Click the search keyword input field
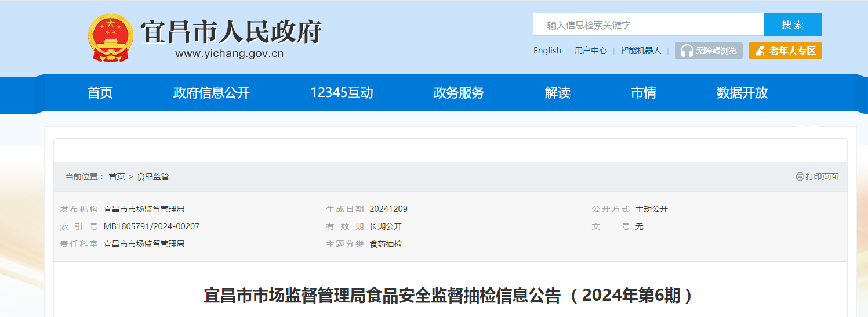 (x=648, y=25)
